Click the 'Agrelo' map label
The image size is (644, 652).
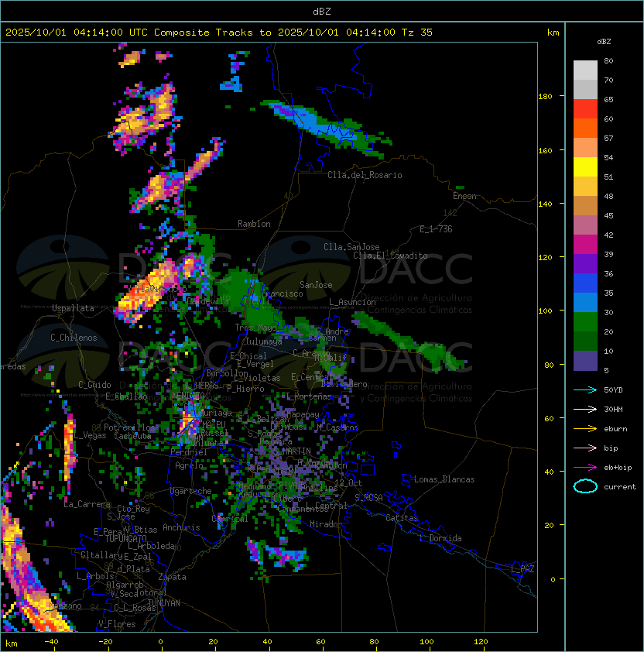[x=189, y=465]
